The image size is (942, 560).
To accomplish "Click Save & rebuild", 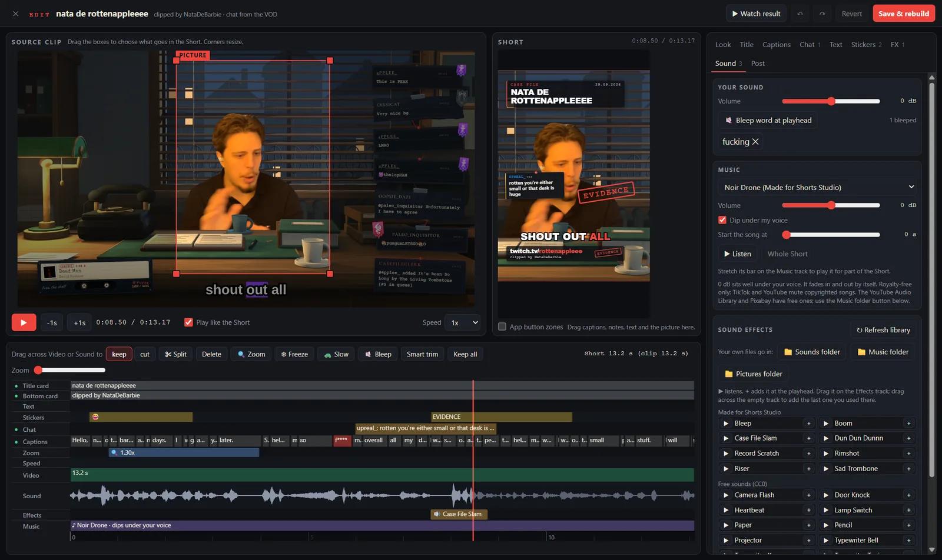I will click(x=904, y=14).
